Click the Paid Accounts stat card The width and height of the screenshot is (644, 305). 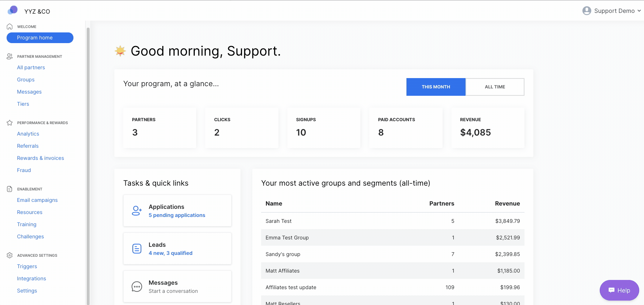click(x=406, y=128)
